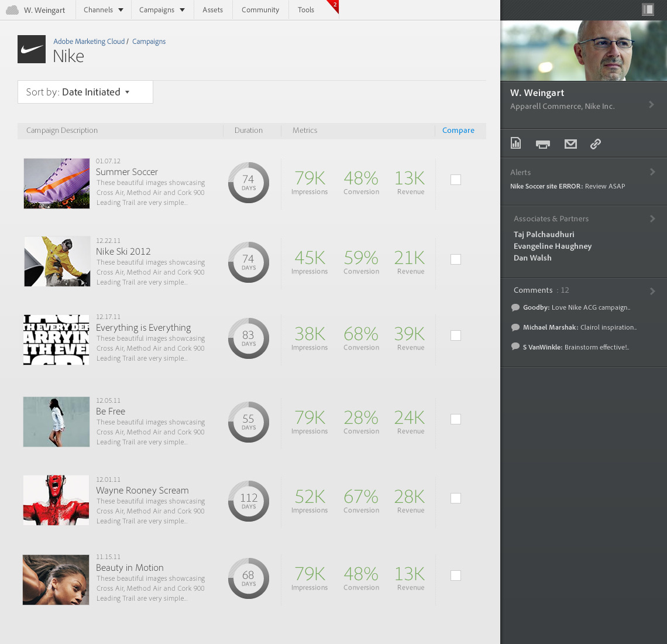
Task: Check compare box for Wayne Rooney Scream
Action: (x=456, y=498)
